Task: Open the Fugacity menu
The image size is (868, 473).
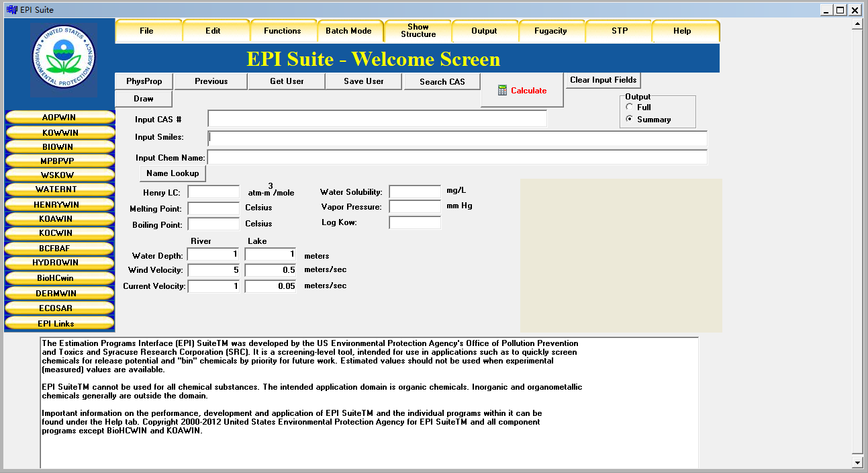Action: (550, 31)
